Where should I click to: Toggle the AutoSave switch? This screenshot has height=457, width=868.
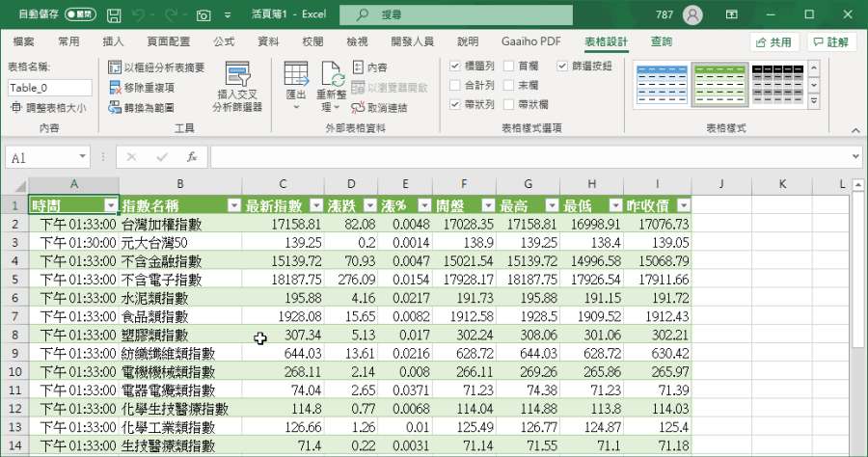click(80, 14)
